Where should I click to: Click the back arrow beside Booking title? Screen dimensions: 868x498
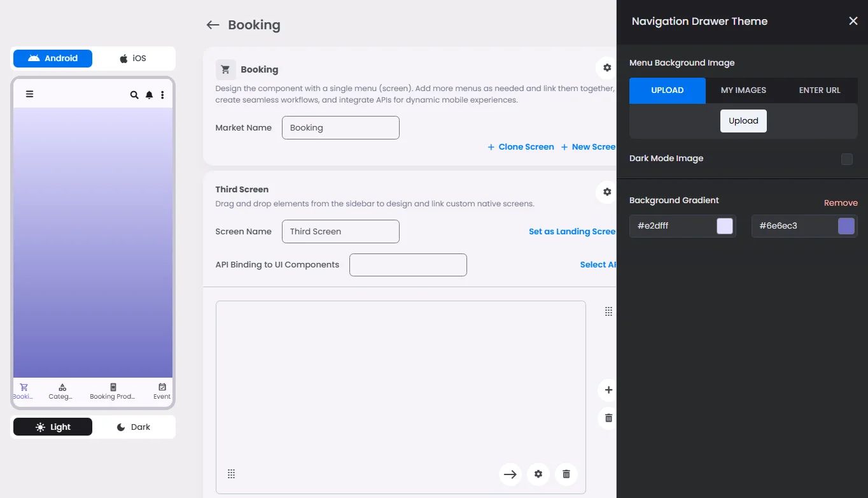pos(213,25)
